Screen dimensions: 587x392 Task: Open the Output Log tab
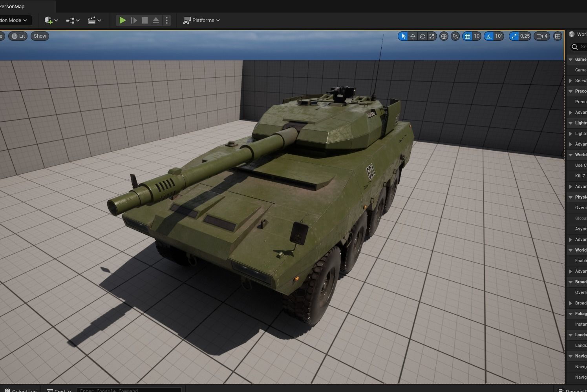21,390
